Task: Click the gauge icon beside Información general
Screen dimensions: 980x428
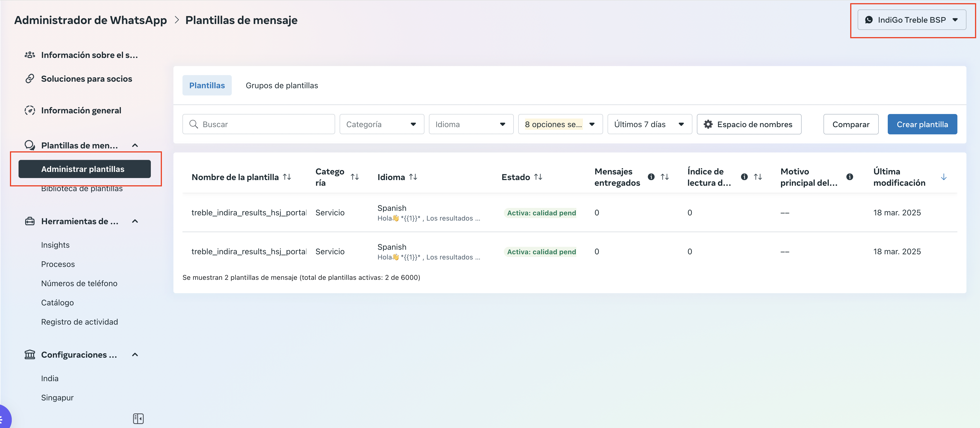Action: click(x=30, y=110)
